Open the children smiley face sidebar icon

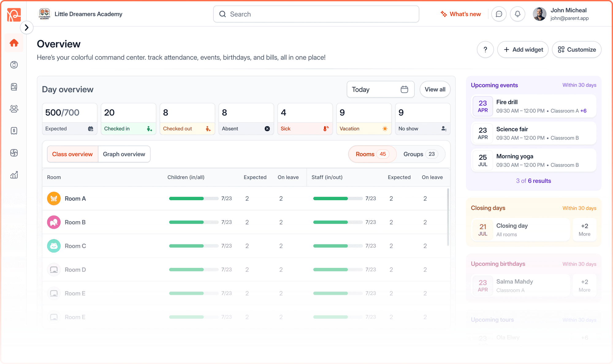(x=14, y=65)
